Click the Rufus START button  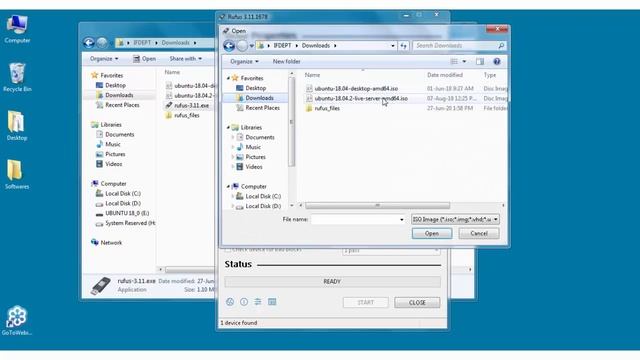365,302
